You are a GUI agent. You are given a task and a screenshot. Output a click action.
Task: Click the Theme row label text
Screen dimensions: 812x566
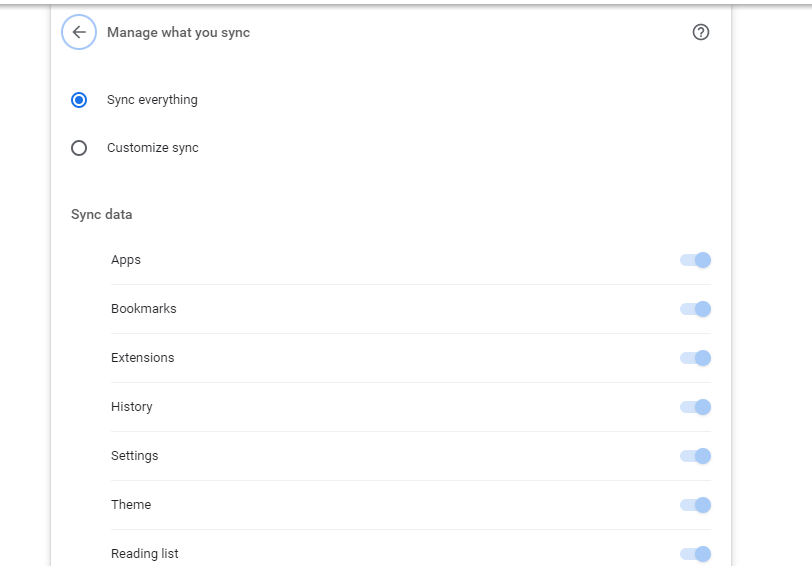coord(131,505)
